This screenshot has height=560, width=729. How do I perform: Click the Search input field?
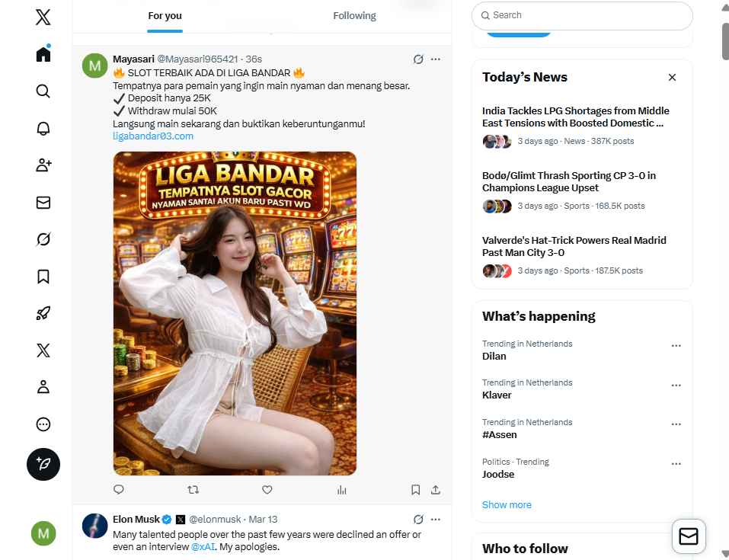tap(582, 15)
